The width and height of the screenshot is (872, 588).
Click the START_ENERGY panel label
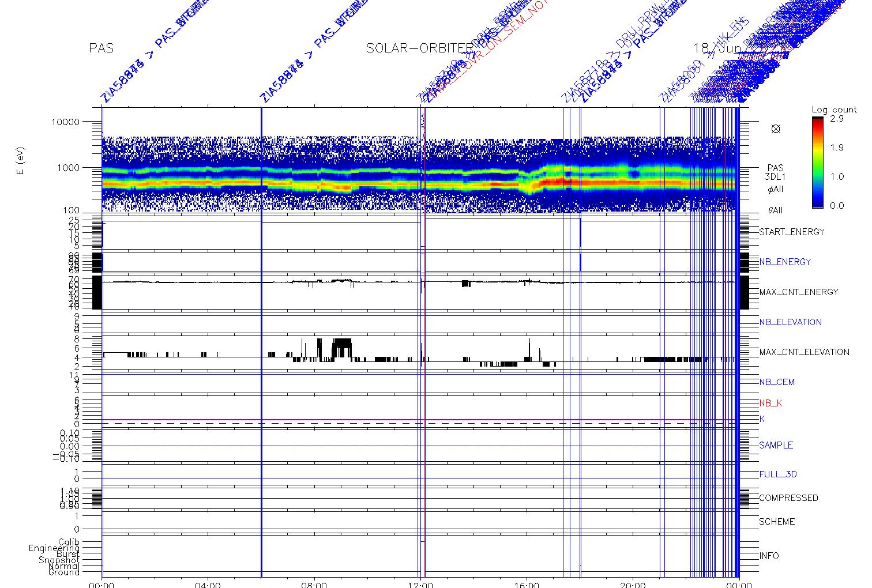coord(792,232)
